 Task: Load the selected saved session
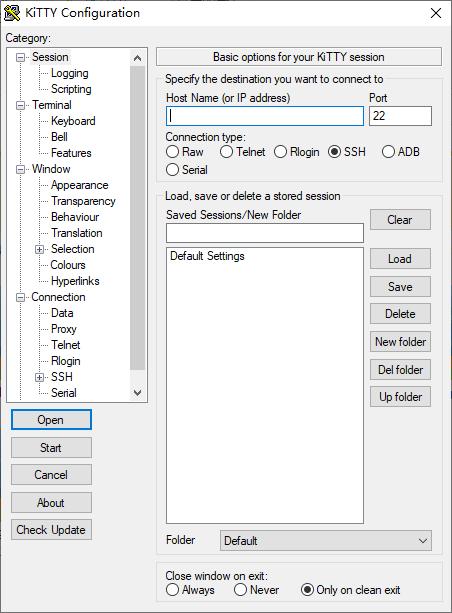pyautogui.click(x=400, y=259)
